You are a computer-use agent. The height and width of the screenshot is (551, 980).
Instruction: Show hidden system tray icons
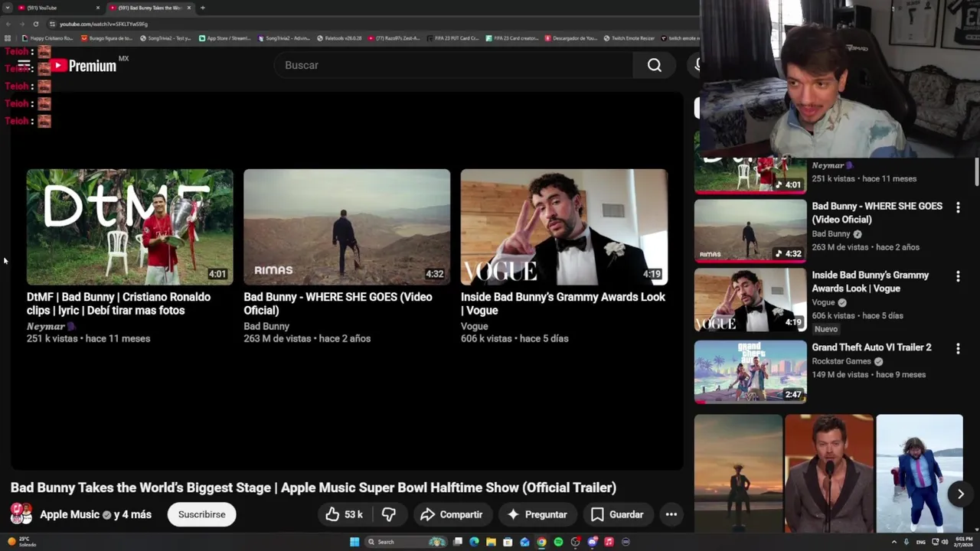[x=893, y=542]
